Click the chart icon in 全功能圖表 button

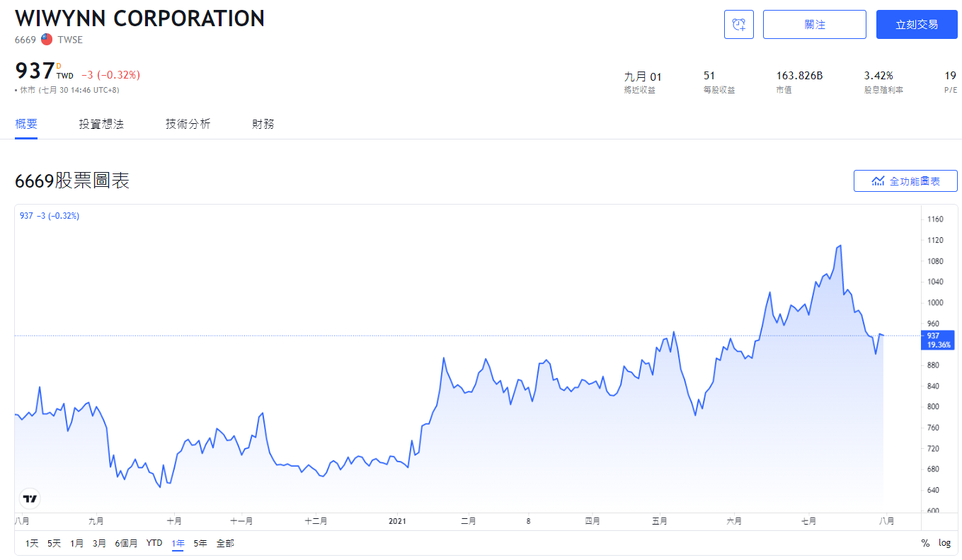click(878, 181)
